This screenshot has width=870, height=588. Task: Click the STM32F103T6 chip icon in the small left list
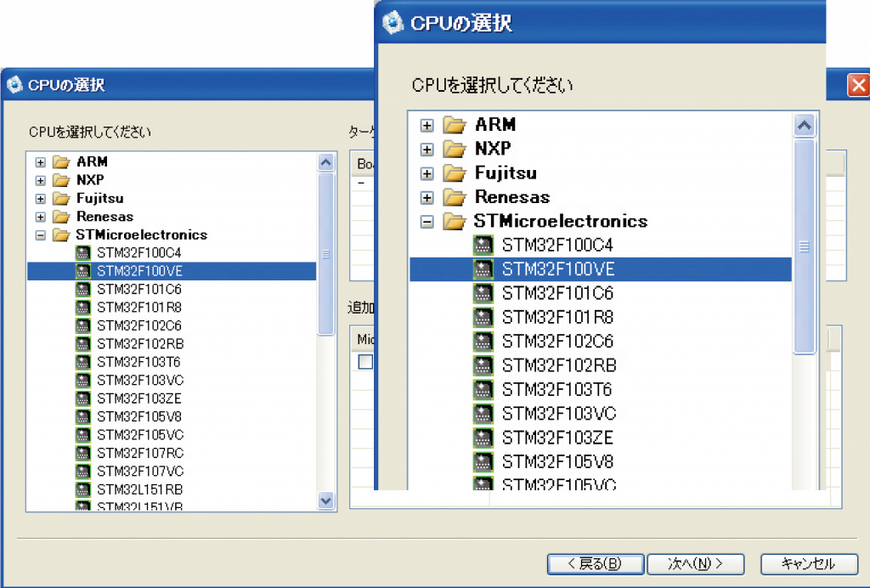(x=82, y=362)
